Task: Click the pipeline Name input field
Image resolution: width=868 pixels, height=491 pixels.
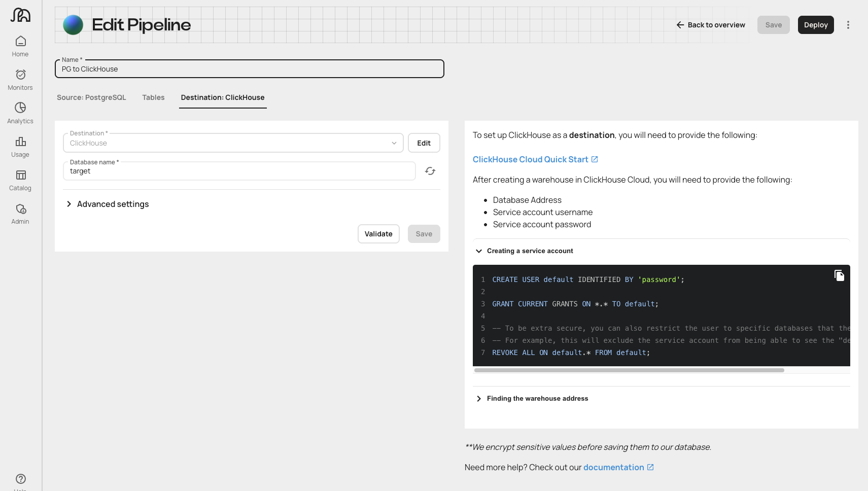Action: (x=249, y=68)
